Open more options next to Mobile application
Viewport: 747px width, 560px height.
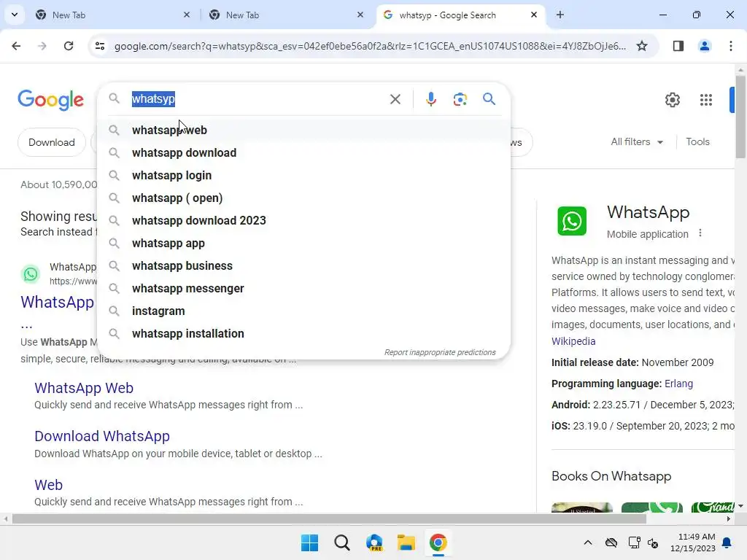pos(700,233)
